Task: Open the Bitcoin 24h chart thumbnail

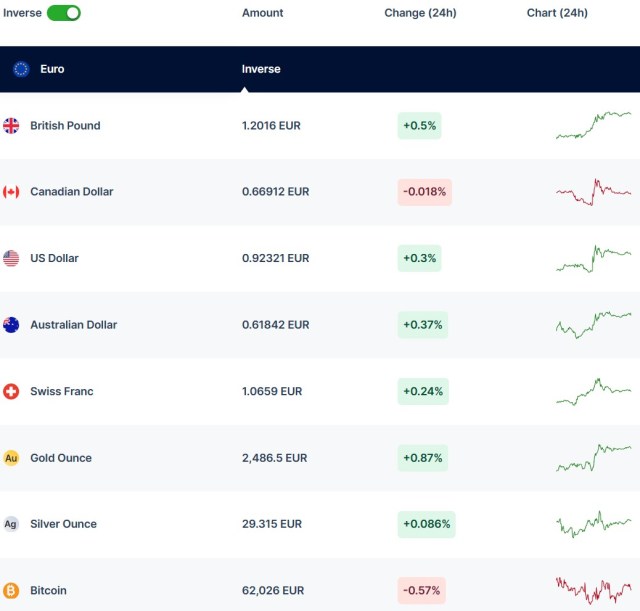Action: 593,590
